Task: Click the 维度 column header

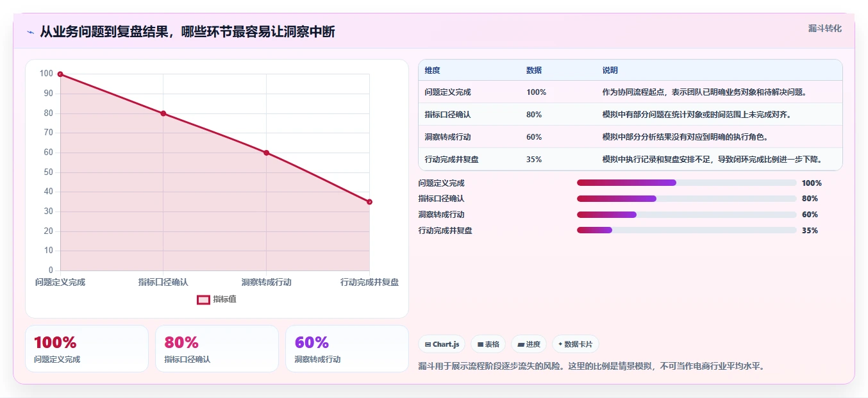Action: tap(432, 70)
